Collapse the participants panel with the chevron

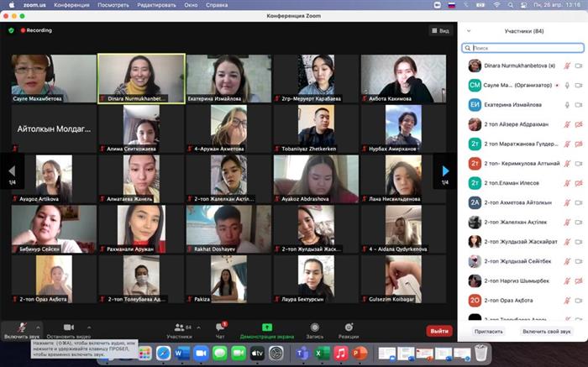pos(467,30)
